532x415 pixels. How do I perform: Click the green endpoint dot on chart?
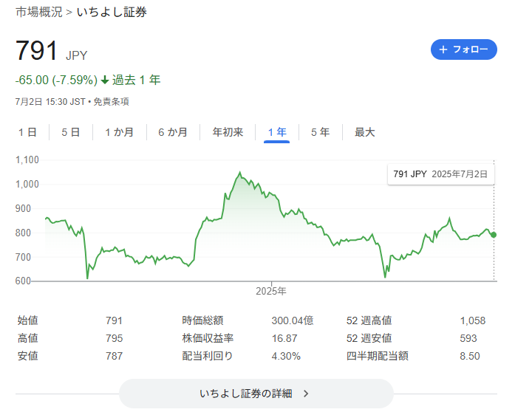pos(494,235)
